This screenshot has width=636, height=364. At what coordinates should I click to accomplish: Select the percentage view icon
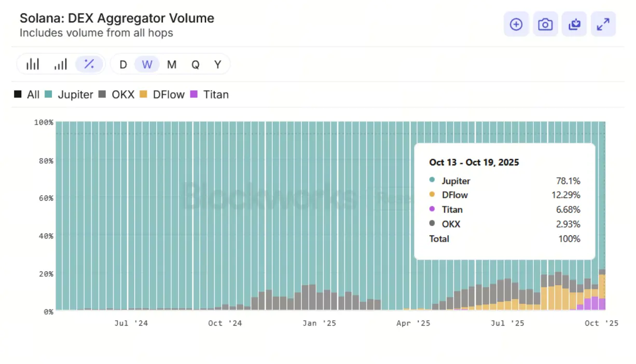tap(89, 64)
